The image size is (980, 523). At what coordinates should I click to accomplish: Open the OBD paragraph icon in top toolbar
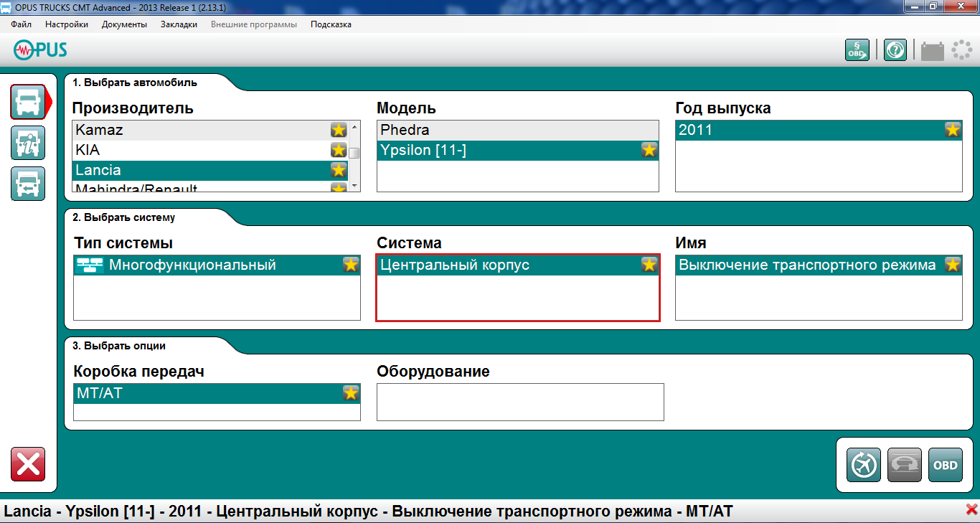click(857, 50)
